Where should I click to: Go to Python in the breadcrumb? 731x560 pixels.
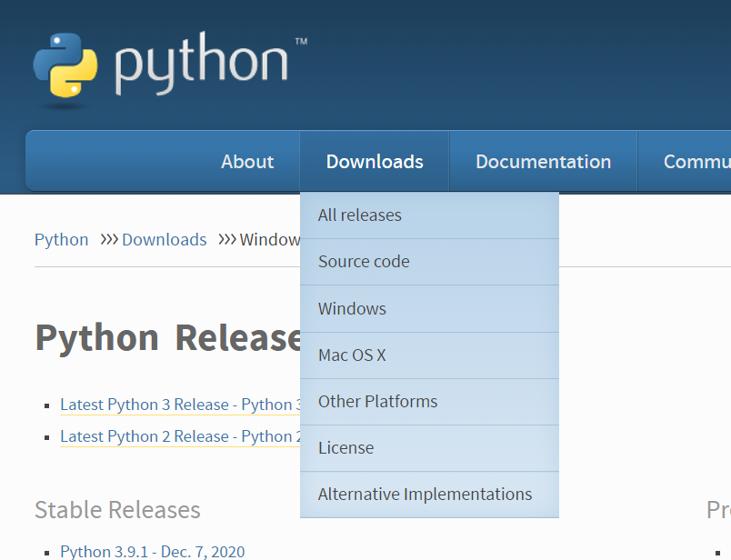62,240
